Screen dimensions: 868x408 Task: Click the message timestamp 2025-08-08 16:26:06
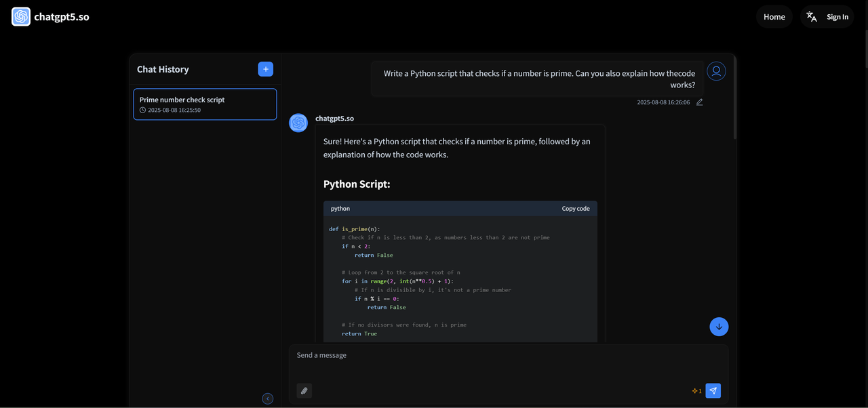(663, 102)
